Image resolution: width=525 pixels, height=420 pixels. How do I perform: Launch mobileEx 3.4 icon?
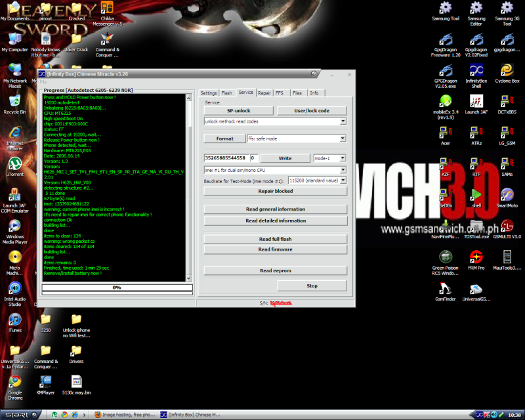tap(446, 107)
